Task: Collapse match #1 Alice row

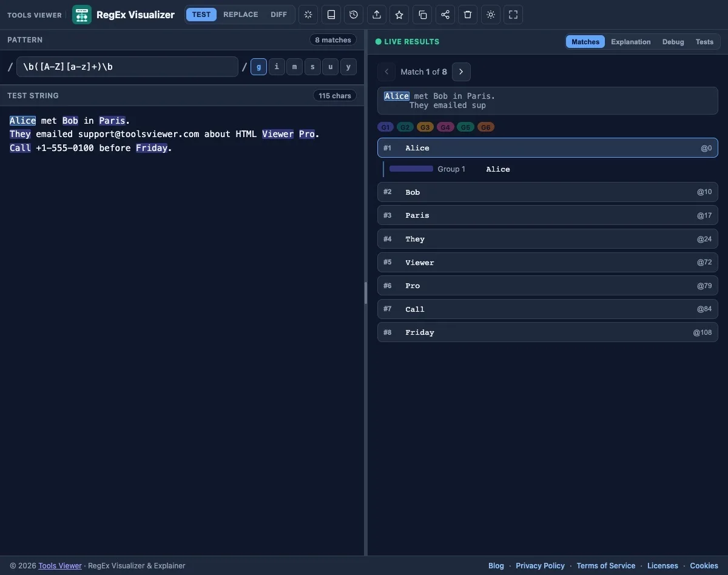Action: click(x=548, y=148)
